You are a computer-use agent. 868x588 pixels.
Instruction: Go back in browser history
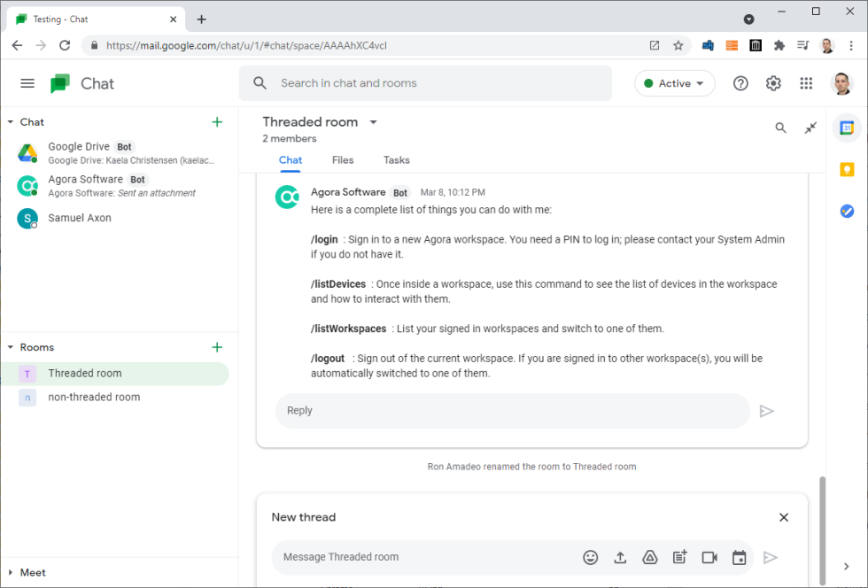17,45
